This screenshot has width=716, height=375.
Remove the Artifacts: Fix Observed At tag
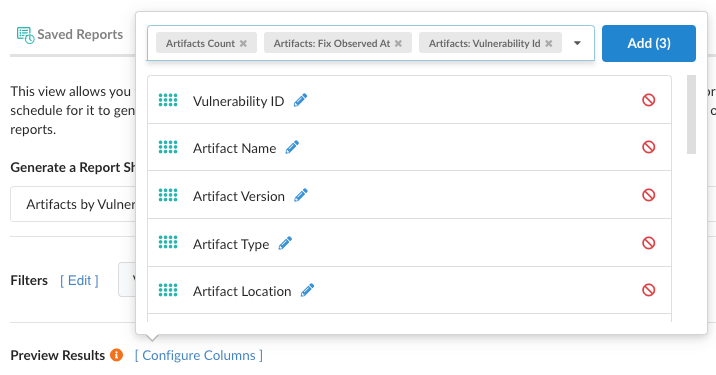tap(398, 43)
